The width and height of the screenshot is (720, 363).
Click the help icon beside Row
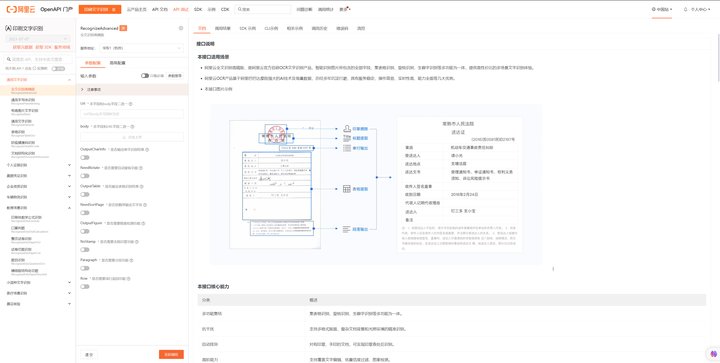coord(130,279)
